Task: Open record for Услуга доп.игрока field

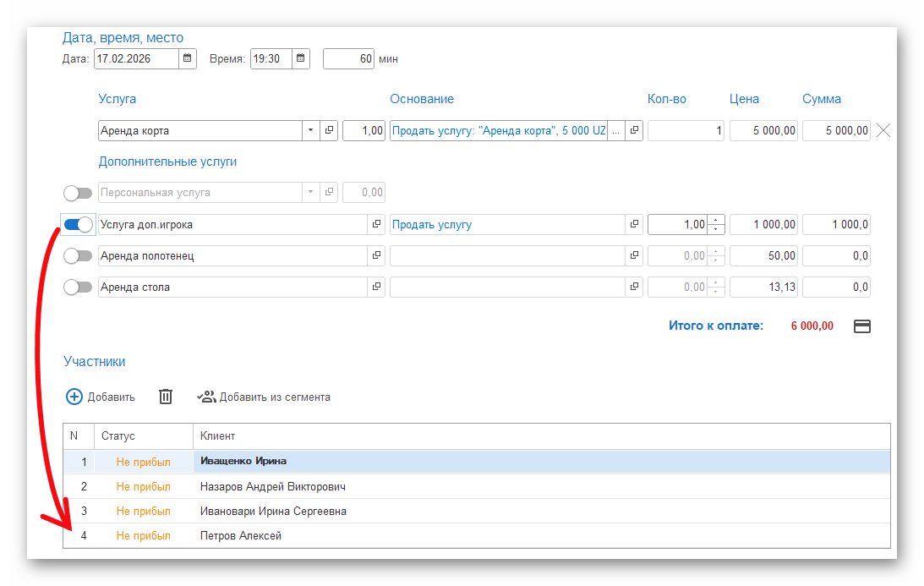Action: [376, 225]
